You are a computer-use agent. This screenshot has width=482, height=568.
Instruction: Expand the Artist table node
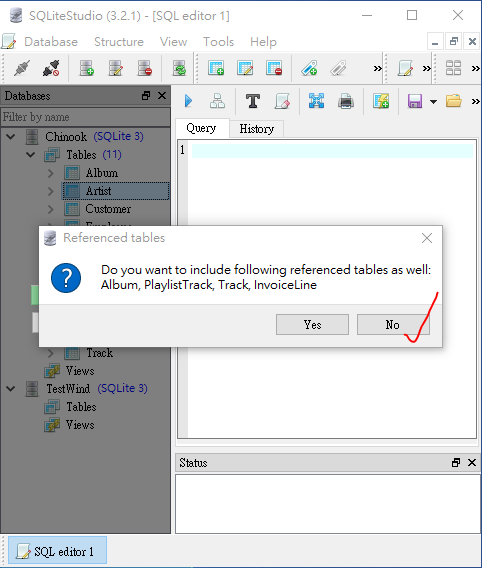click(51, 191)
